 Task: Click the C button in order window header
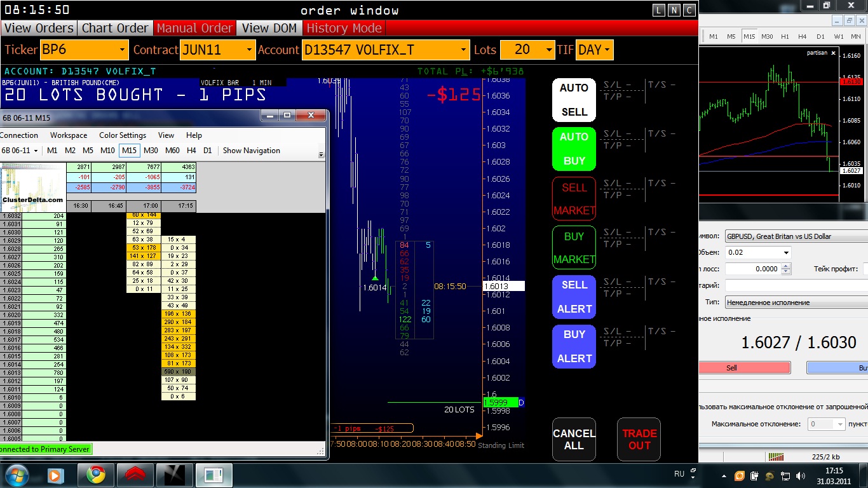689,10
